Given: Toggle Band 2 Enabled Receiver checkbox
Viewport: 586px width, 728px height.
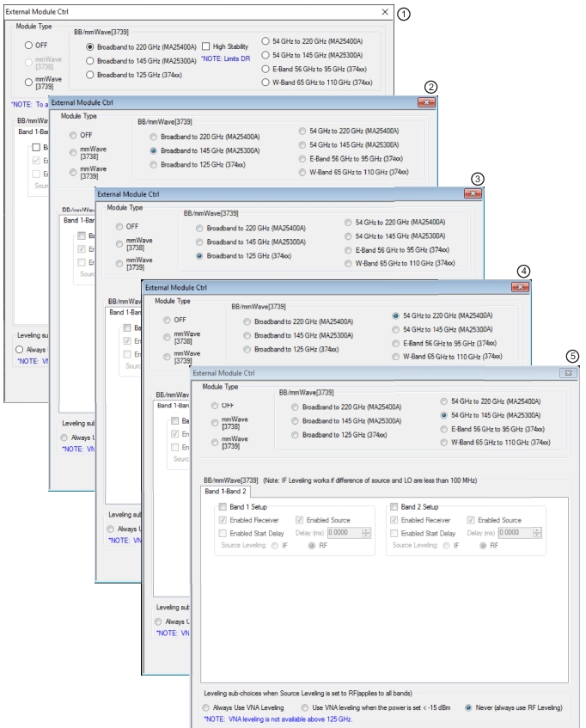Looking at the screenshot, I should [x=394, y=521].
